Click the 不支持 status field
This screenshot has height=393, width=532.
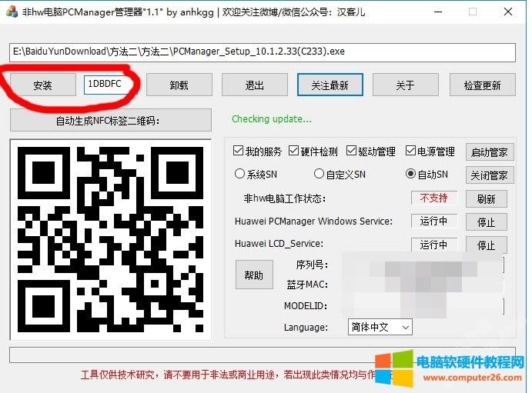(x=434, y=198)
